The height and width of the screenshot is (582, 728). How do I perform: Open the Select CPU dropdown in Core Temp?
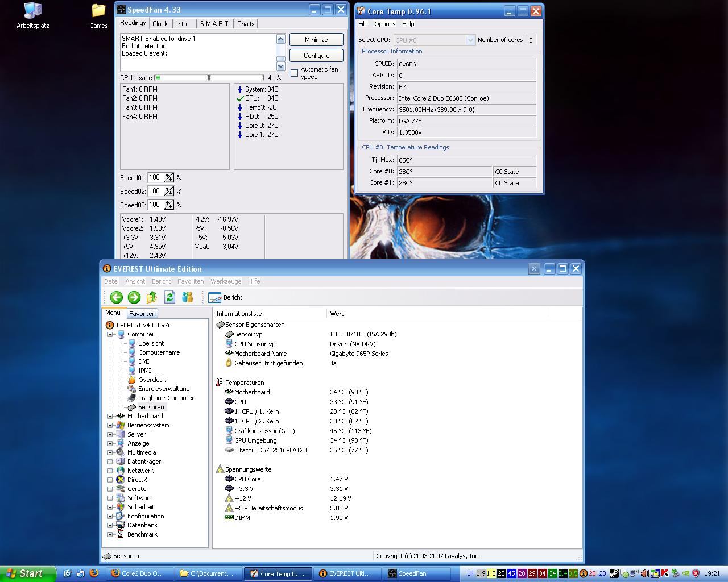pos(434,40)
